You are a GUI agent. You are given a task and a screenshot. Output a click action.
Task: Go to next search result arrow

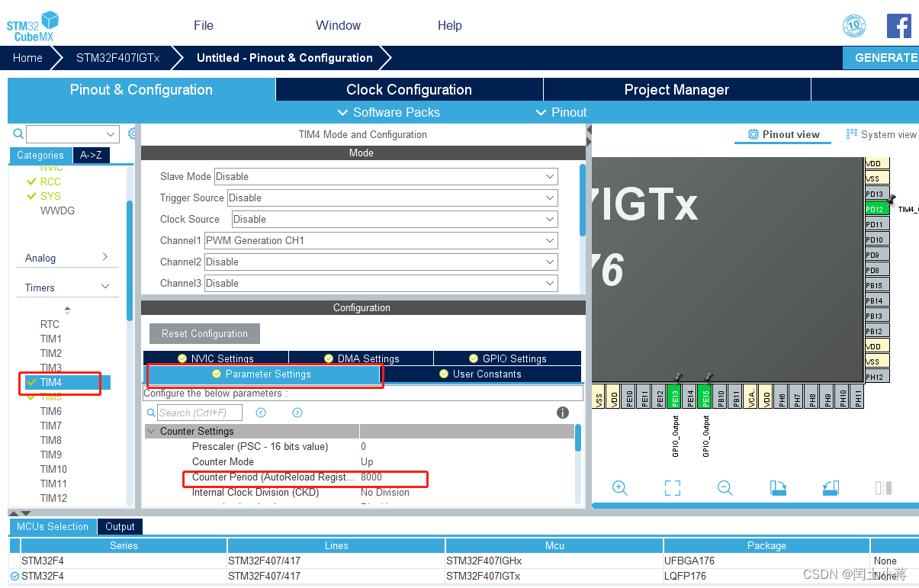point(297,413)
